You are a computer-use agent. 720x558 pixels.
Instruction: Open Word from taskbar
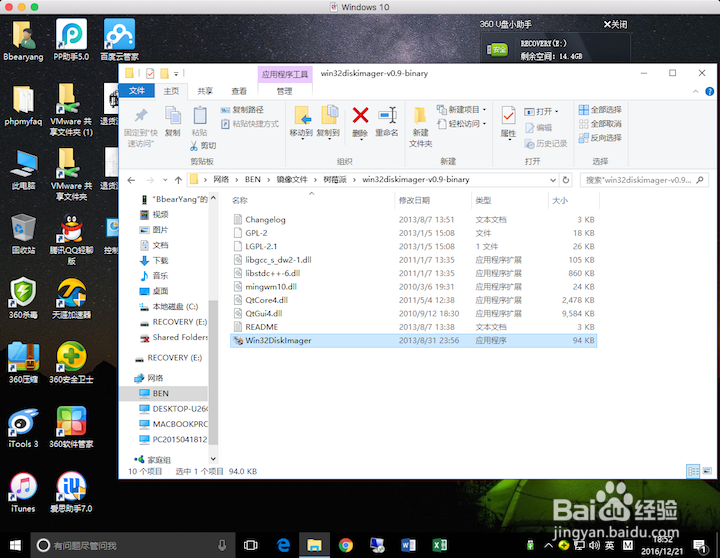pyautogui.click(x=408, y=545)
